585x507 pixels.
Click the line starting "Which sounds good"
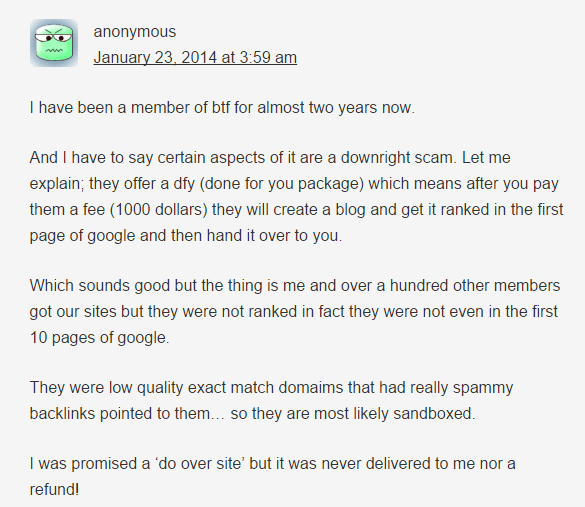pos(295,286)
